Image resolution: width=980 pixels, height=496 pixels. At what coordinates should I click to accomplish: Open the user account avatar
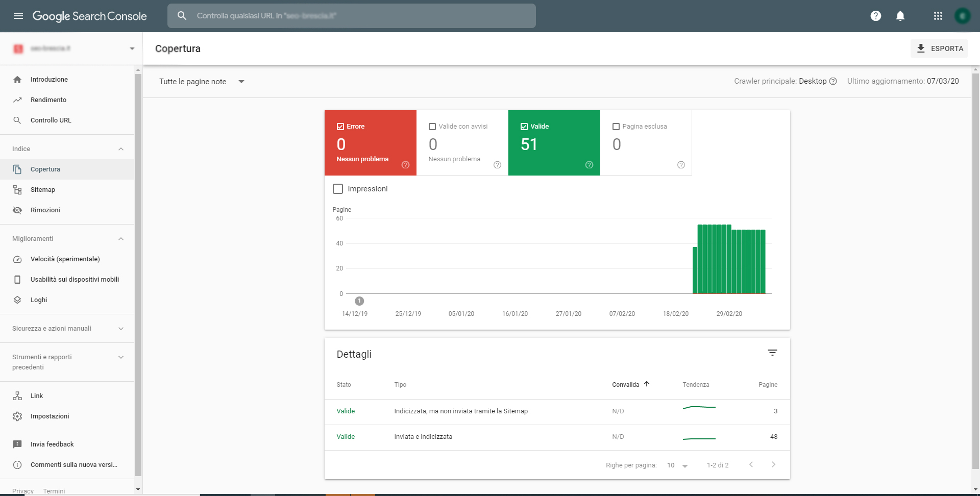pyautogui.click(x=963, y=16)
